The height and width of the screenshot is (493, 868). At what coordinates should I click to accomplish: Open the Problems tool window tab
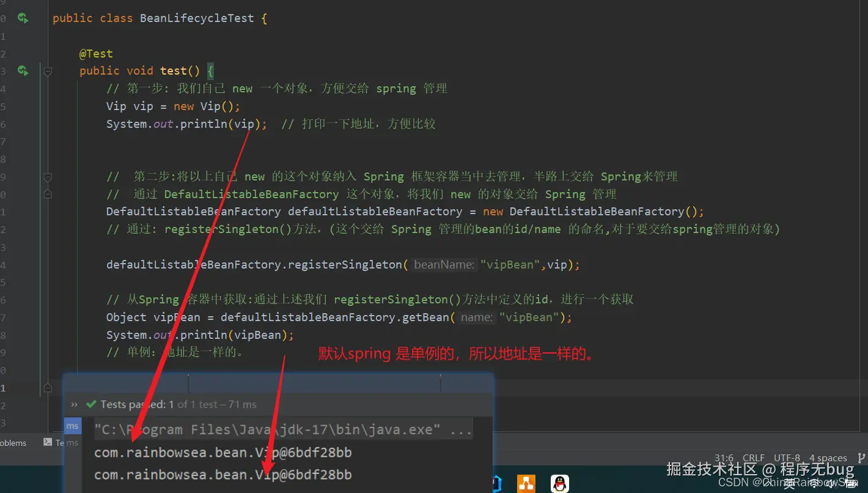pyautogui.click(x=13, y=443)
